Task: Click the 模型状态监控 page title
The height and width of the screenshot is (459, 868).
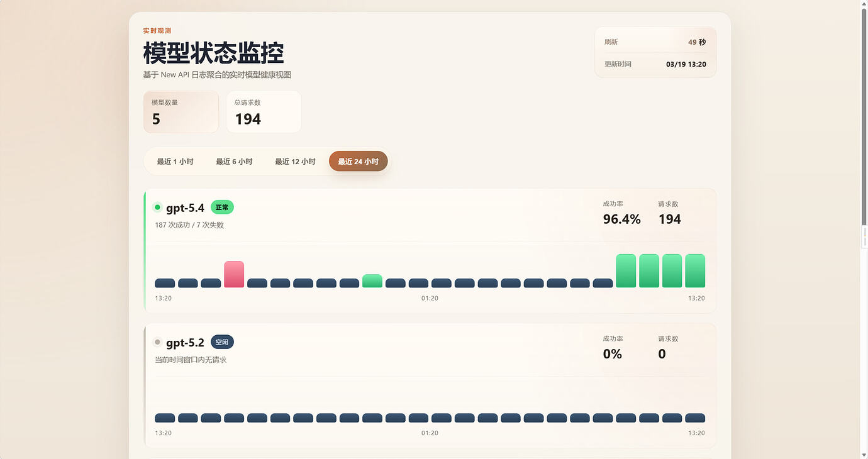Action: 213,53
